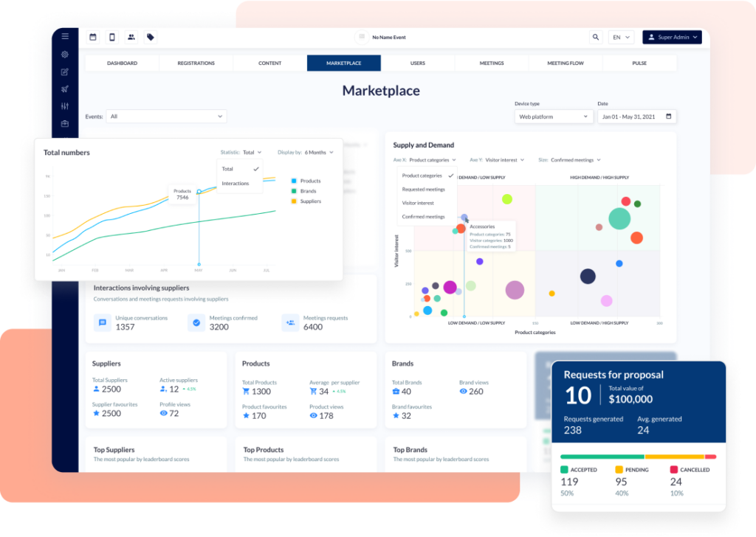The height and width of the screenshot is (537, 756).
Task: Open the Meeting Flow tab
Action: point(566,63)
